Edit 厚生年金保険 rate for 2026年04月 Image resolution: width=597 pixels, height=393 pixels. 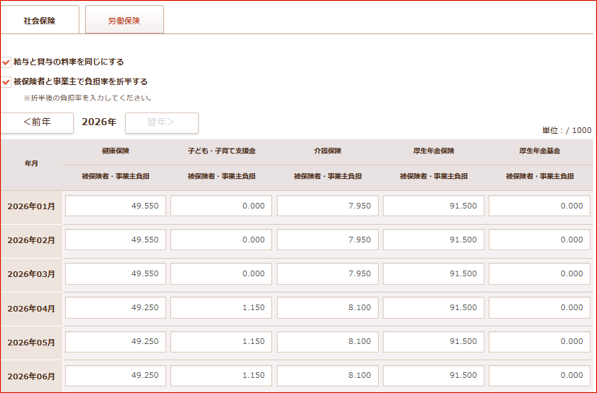(x=433, y=307)
